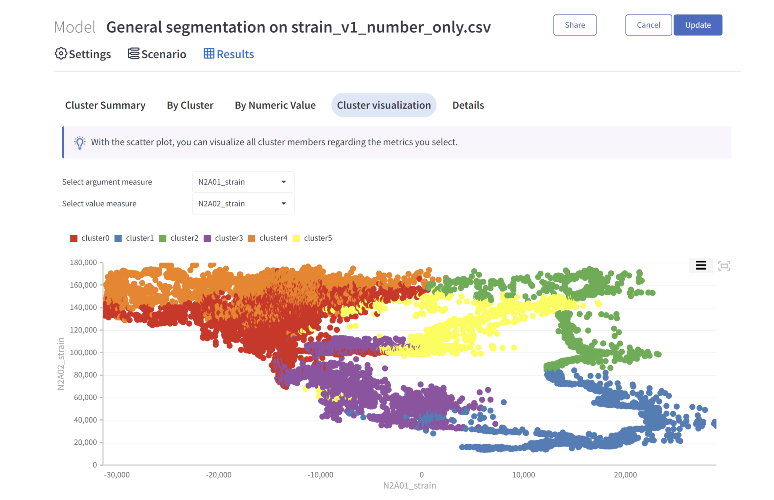The height and width of the screenshot is (500, 774).
Task: Toggle cluster5 series in legend
Action: (312, 238)
